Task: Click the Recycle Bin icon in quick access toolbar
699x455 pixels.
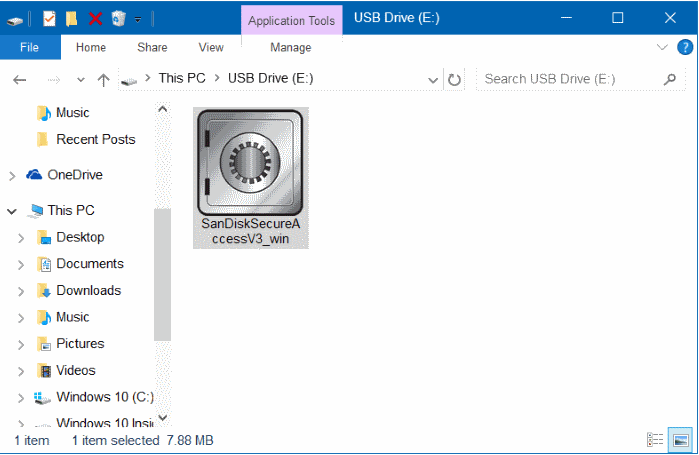Action: (x=119, y=19)
